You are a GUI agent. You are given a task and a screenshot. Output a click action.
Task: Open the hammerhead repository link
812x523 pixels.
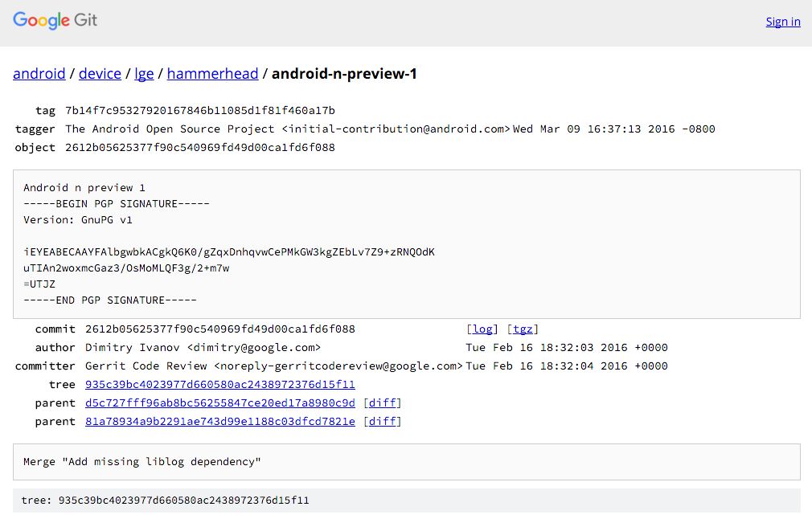pos(212,73)
